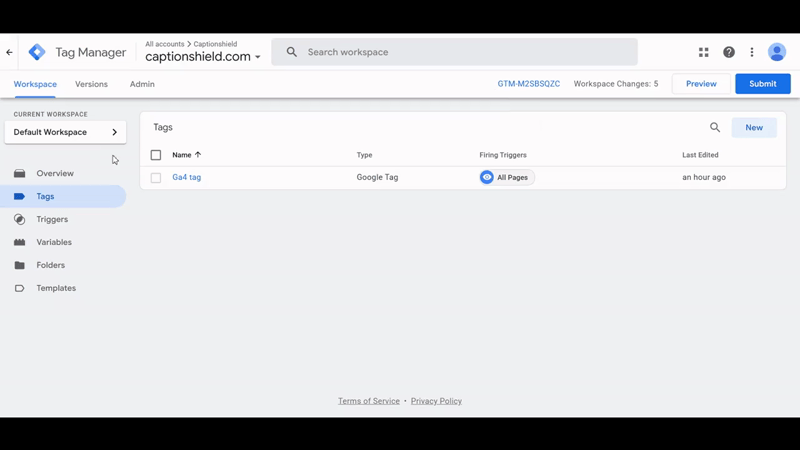Switch to the Versions tab
The width and height of the screenshot is (800, 450).
[91, 84]
